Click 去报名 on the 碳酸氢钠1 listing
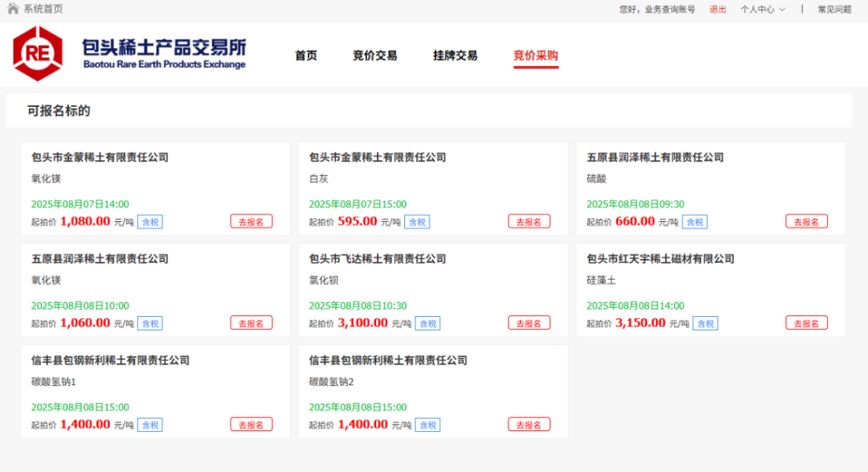This screenshot has width=868, height=472. tap(252, 425)
